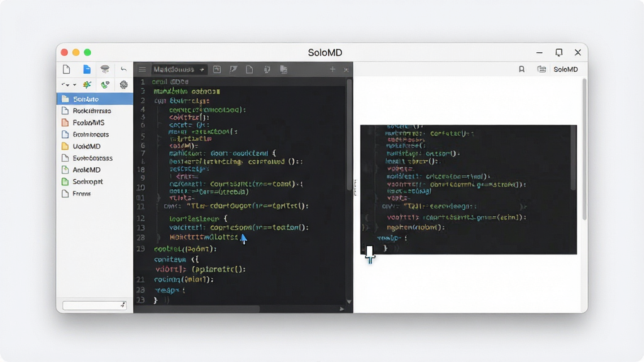Click the gray cloud icon in sidebar toolbar

click(x=105, y=69)
